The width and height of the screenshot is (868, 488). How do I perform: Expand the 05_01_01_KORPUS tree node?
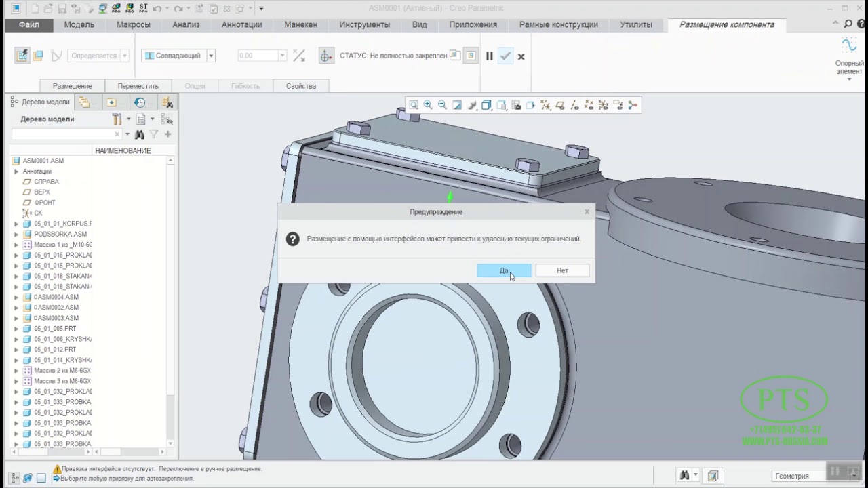click(16, 224)
